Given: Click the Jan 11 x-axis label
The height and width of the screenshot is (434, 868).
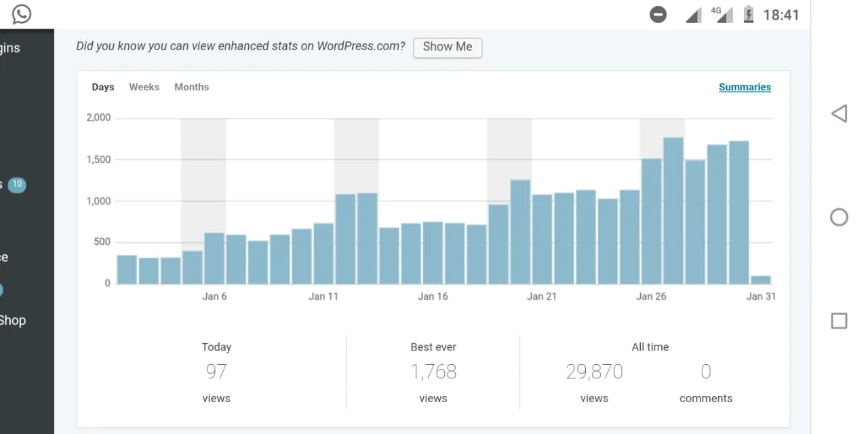Looking at the screenshot, I should pyautogui.click(x=323, y=296).
